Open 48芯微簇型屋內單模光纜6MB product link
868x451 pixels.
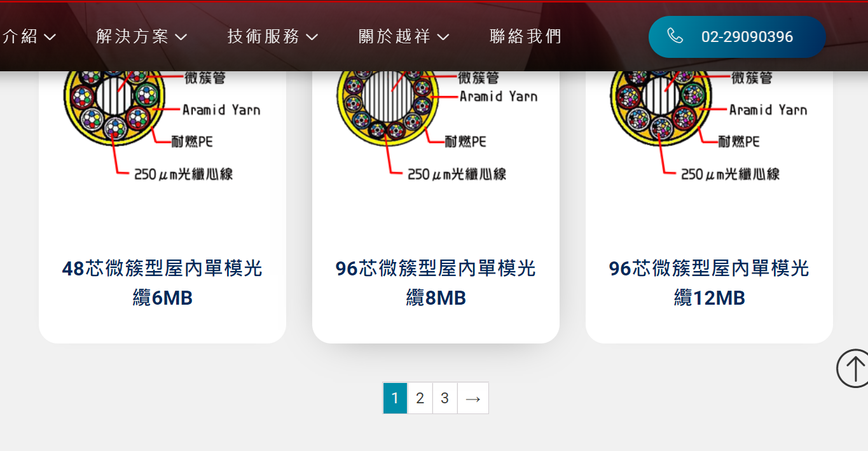[x=162, y=283]
